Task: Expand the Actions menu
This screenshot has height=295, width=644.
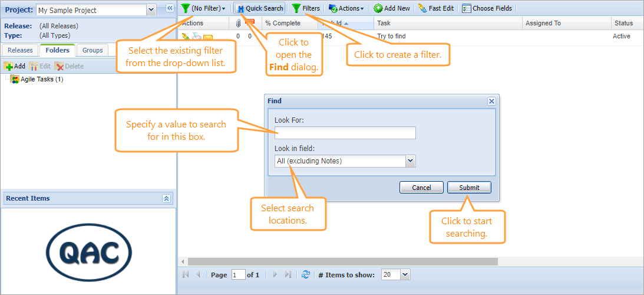Action: pos(346,8)
